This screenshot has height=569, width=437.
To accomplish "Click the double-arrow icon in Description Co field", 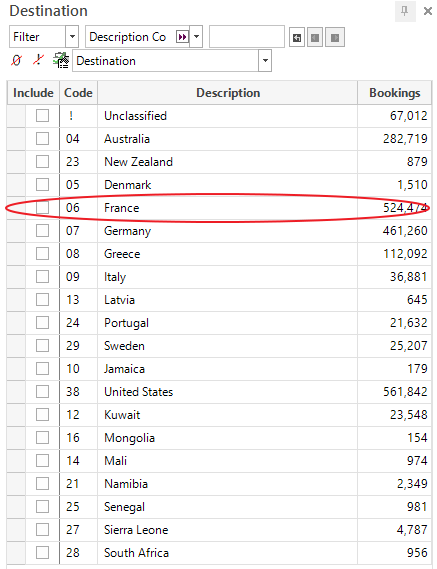I will pyautogui.click(x=182, y=37).
